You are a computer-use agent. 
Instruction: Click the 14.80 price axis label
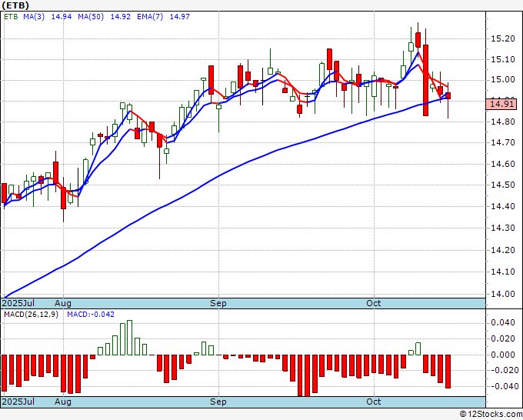click(x=503, y=122)
